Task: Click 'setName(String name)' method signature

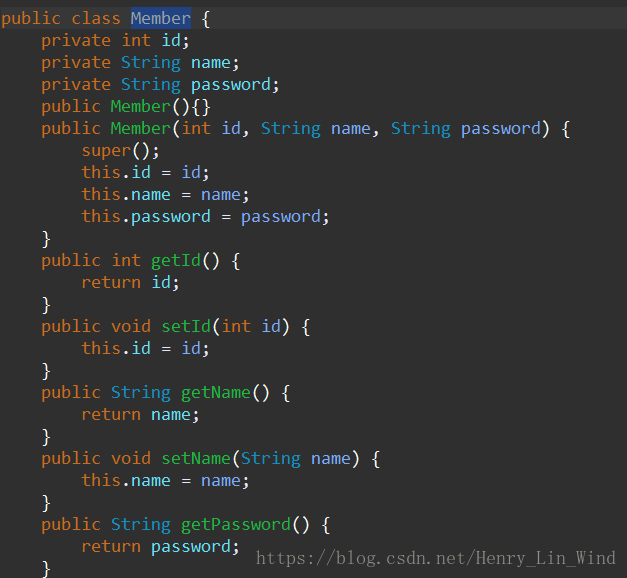Action: (x=260, y=459)
